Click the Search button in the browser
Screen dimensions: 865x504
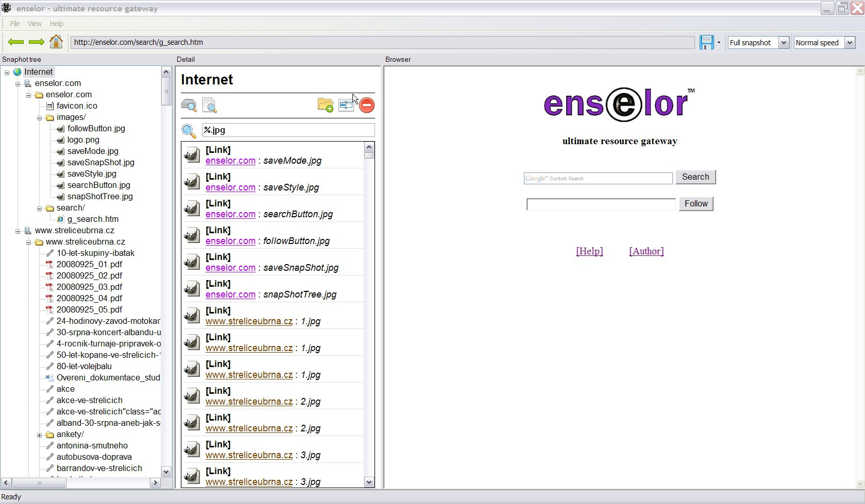coord(696,177)
